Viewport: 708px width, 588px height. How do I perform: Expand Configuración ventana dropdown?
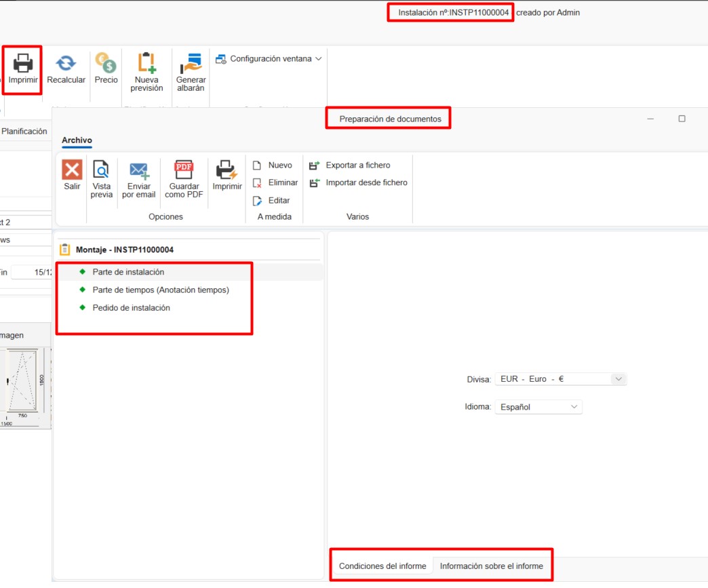tap(269, 59)
